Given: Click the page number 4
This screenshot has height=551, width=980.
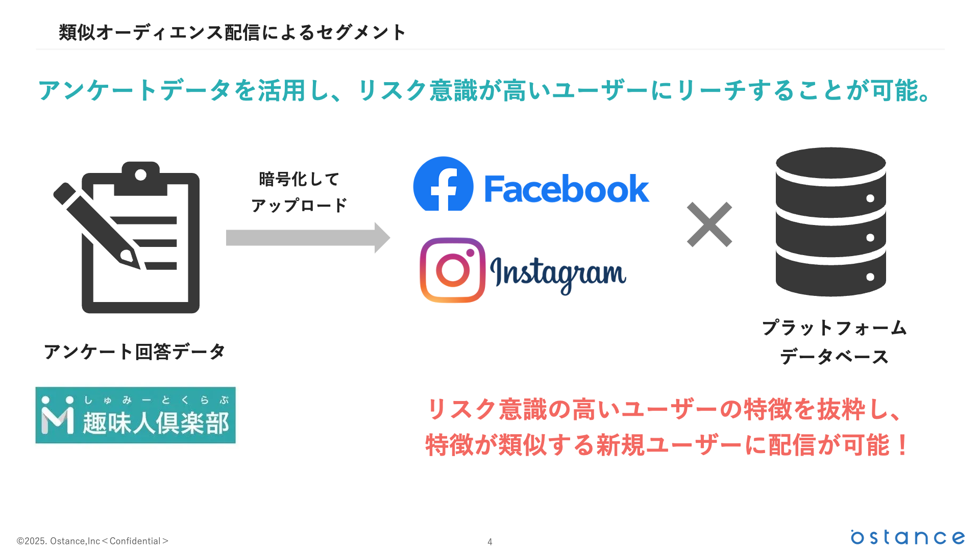Looking at the screenshot, I should pyautogui.click(x=490, y=542).
